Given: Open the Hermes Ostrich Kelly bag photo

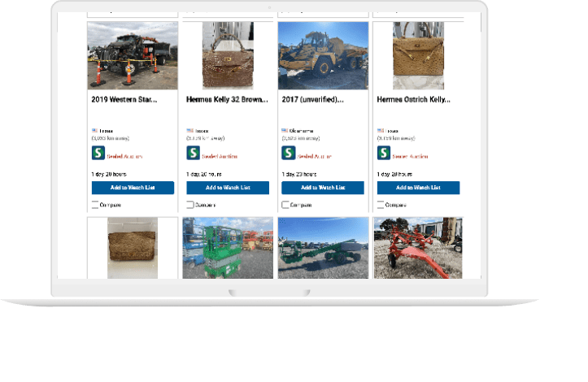Looking at the screenshot, I should 419,55.
